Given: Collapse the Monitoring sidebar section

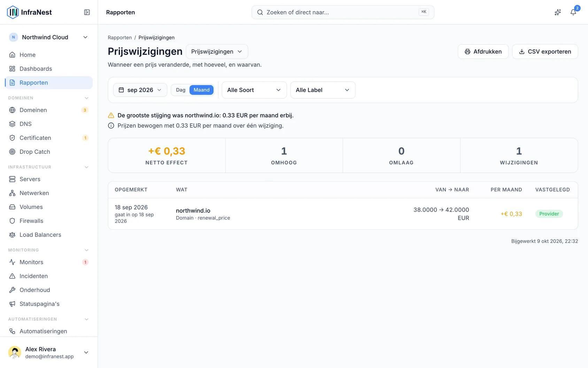Looking at the screenshot, I should click(x=49, y=250).
